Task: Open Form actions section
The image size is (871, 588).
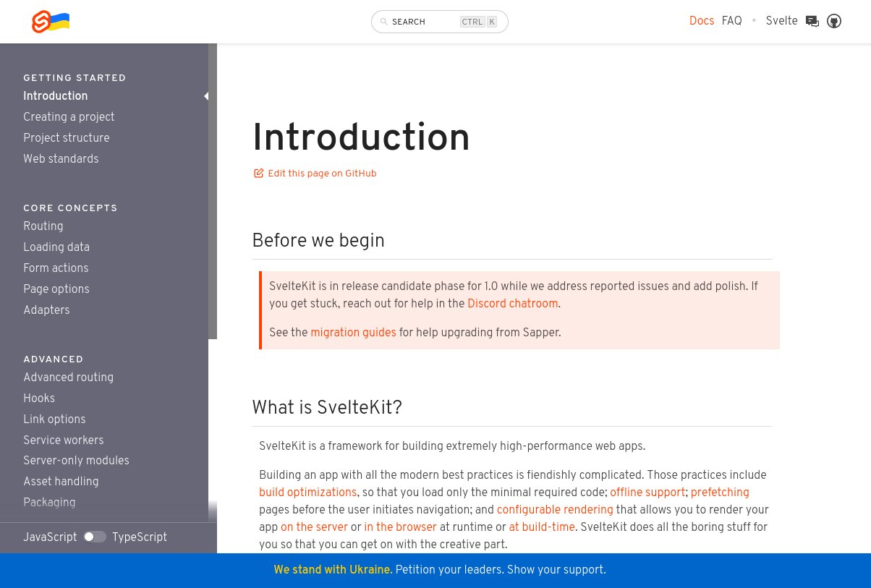Action: coord(56,268)
